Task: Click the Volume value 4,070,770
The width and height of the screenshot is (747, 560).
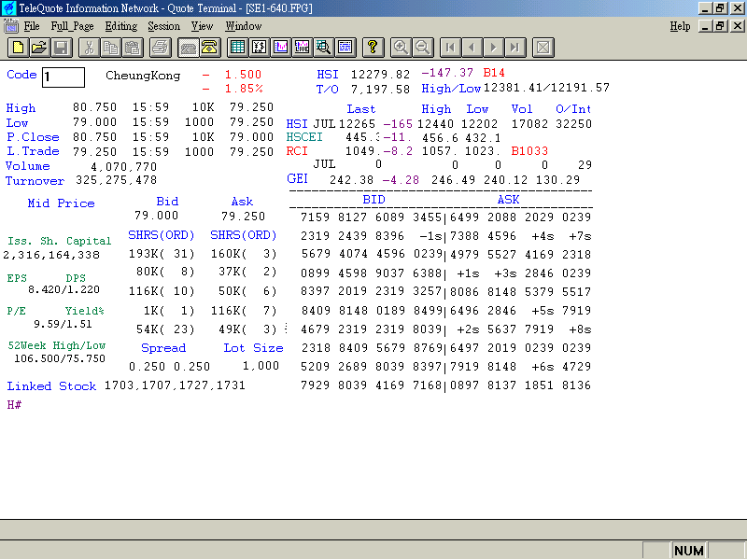Action: [x=123, y=167]
